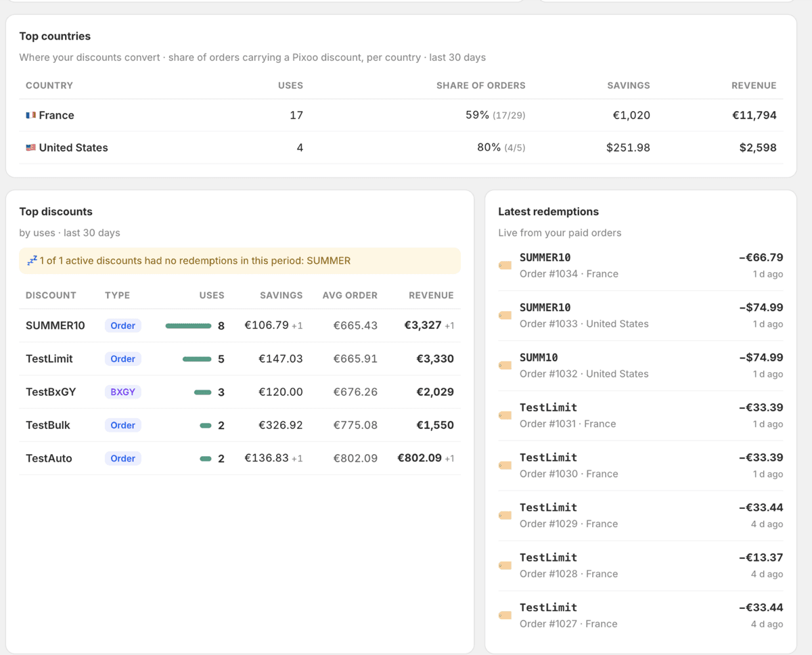Open the TestBulk discount name
812x655 pixels.
coord(48,425)
